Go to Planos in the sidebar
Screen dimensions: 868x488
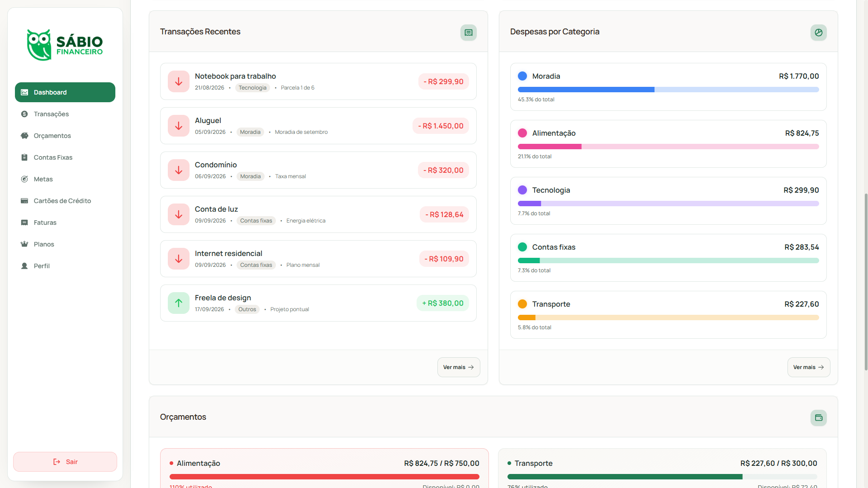point(65,244)
